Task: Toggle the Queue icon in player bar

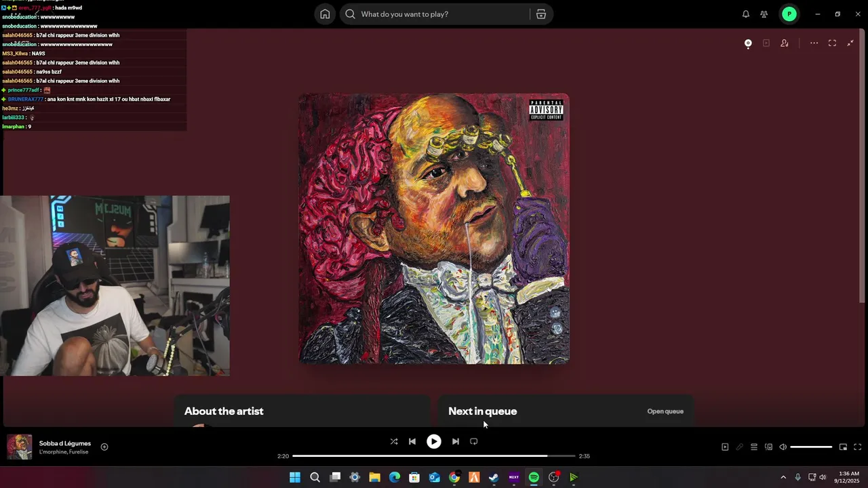Action: [754, 447]
